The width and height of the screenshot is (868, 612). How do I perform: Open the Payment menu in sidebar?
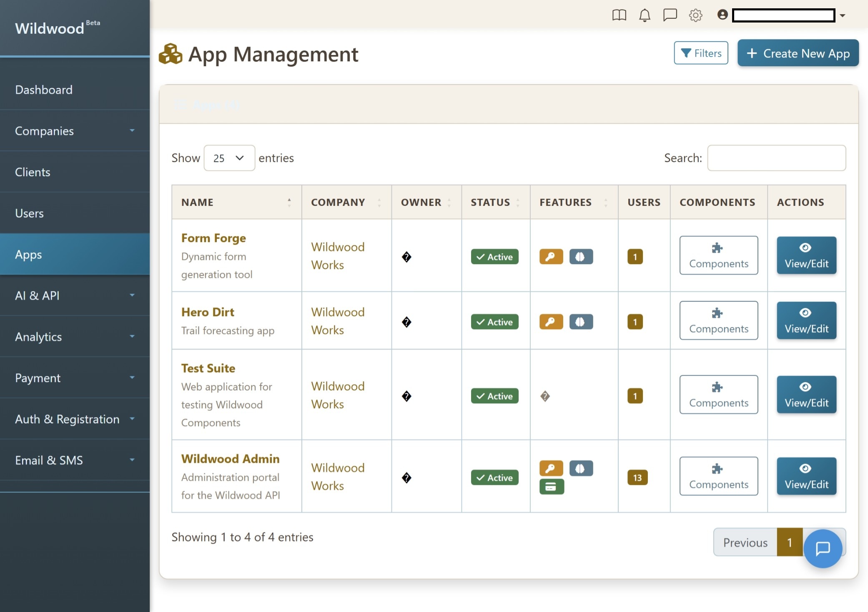(38, 378)
